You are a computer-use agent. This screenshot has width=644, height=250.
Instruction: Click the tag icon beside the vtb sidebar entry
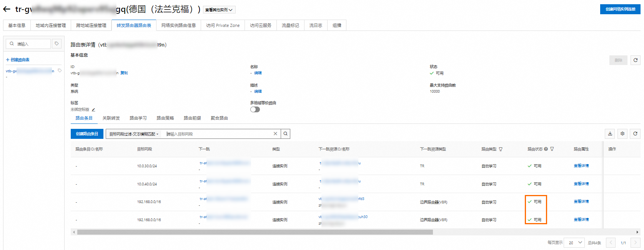click(60, 70)
